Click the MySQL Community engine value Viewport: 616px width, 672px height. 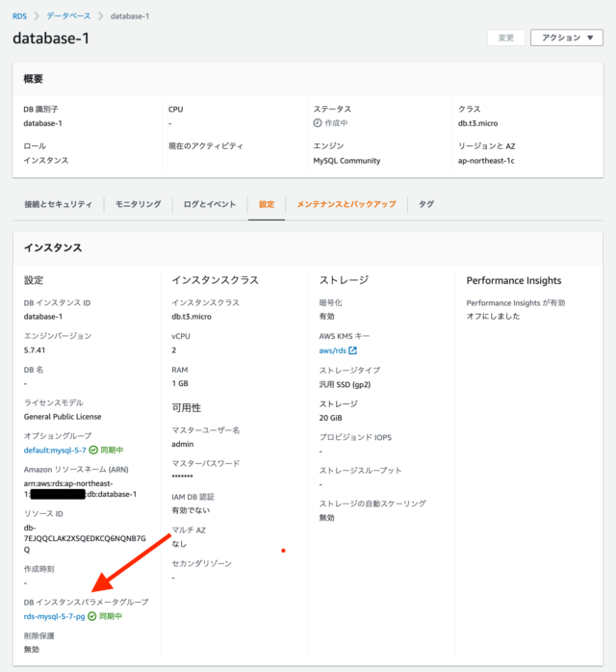pos(346,161)
